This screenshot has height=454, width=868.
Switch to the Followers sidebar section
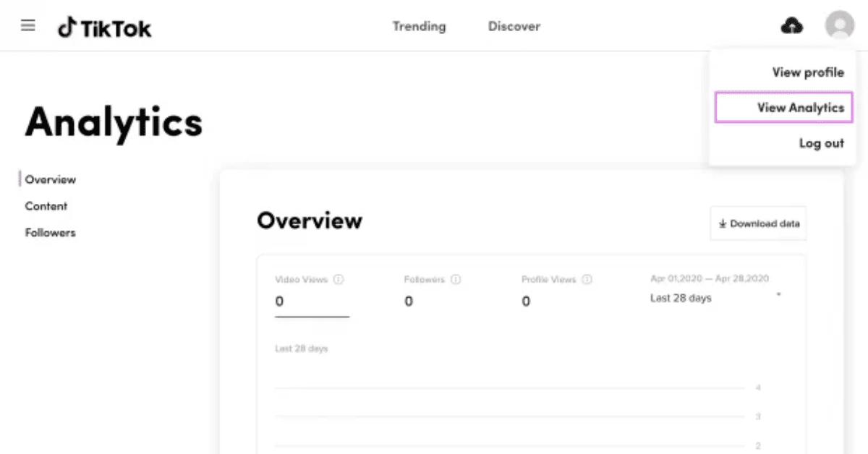(50, 233)
